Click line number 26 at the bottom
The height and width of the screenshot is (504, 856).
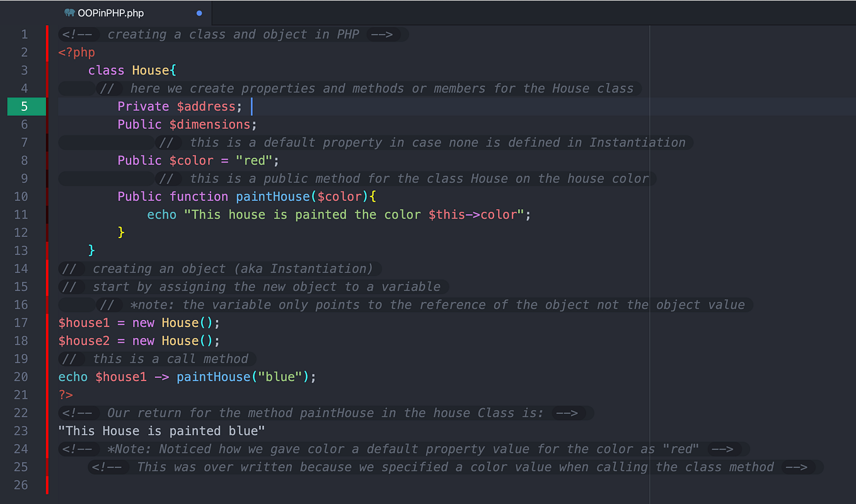[21, 485]
